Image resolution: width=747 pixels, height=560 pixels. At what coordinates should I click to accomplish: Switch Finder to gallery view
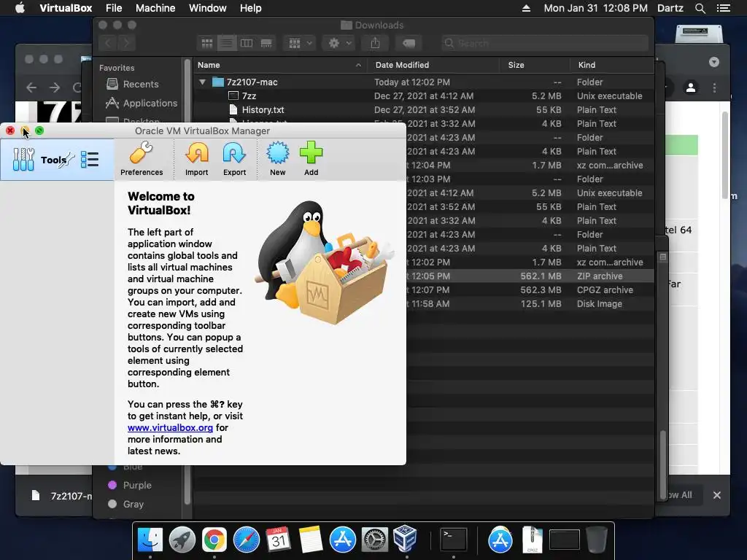[266, 43]
